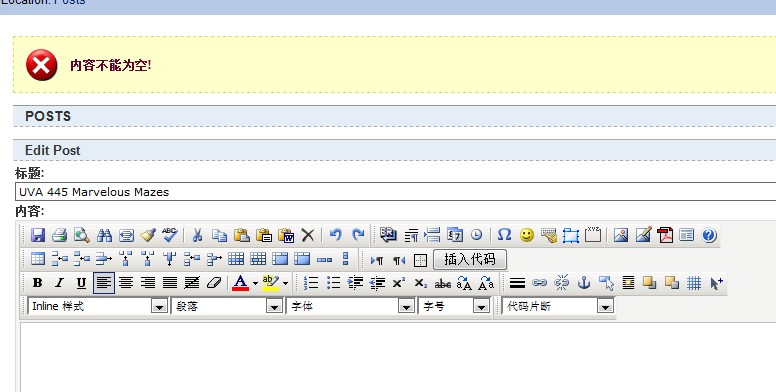Open Find binoculars tool

(104, 235)
